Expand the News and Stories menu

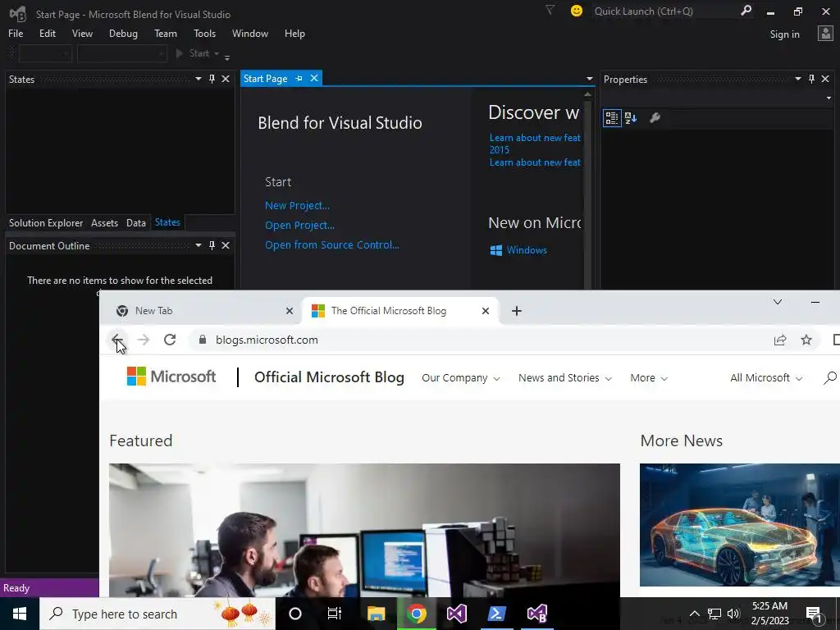pos(564,377)
